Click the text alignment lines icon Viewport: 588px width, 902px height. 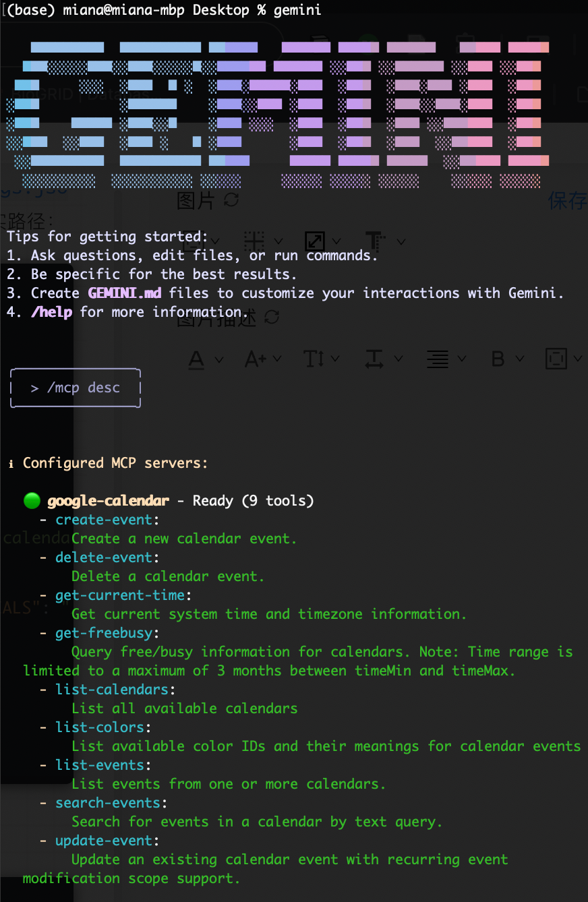[x=438, y=359]
